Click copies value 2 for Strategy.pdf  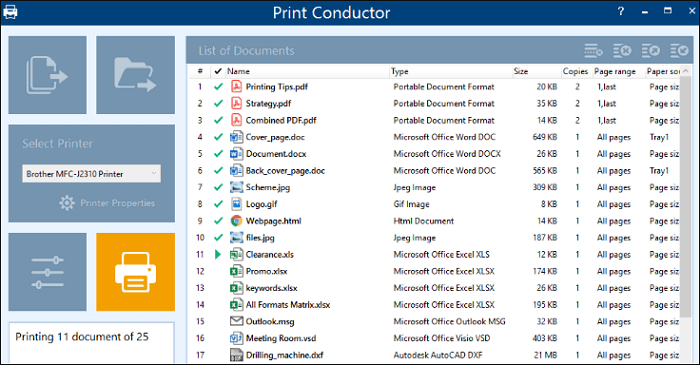577,104
